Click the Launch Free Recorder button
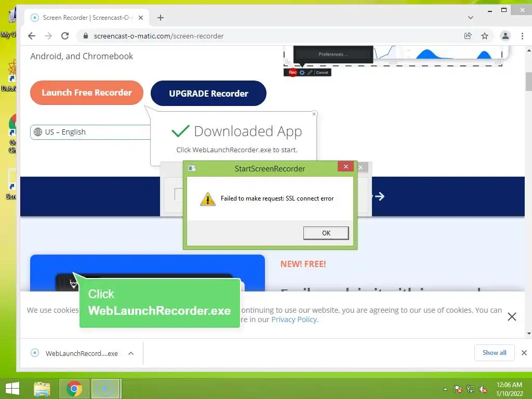Viewport: 532px width, 399px height. coord(87,92)
